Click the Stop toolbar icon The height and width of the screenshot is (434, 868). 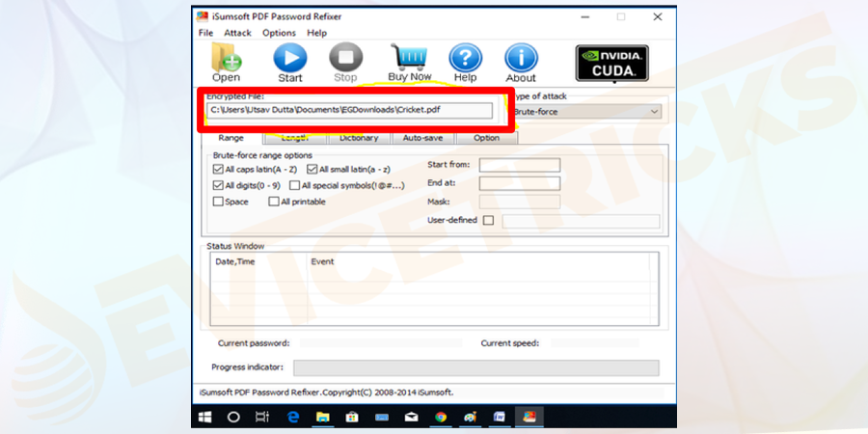(x=345, y=58)
